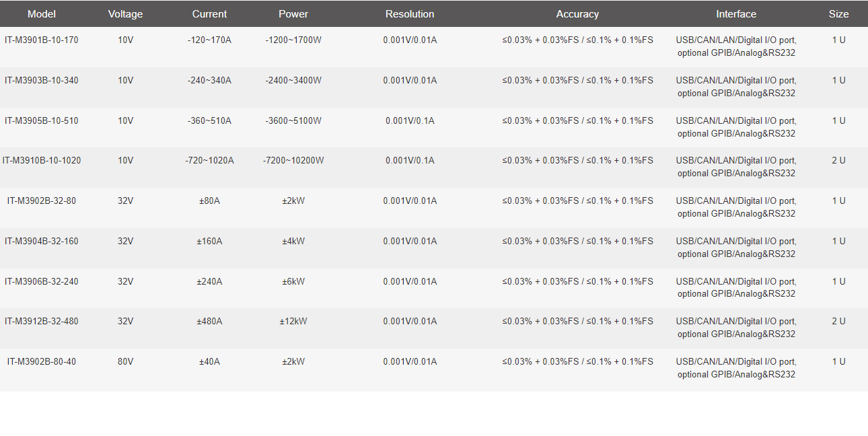Click the Resolution column header
868x436 pixels.
coord(410,13)
